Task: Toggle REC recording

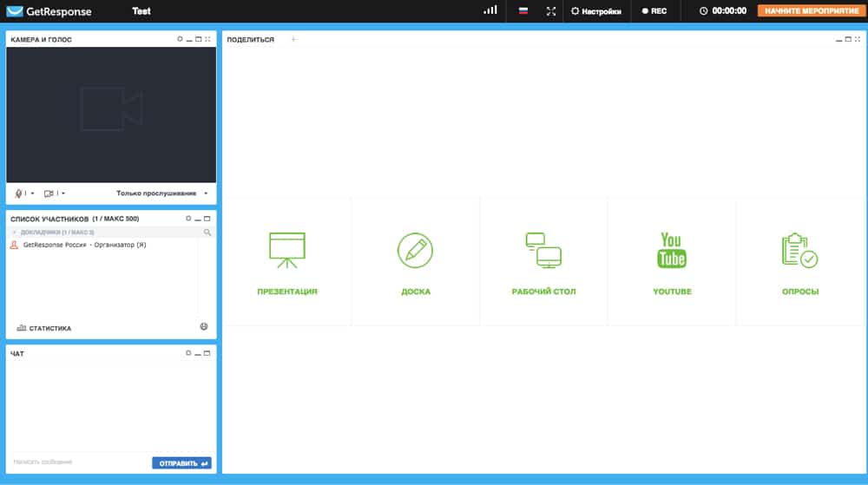Action: click(654, 11)
